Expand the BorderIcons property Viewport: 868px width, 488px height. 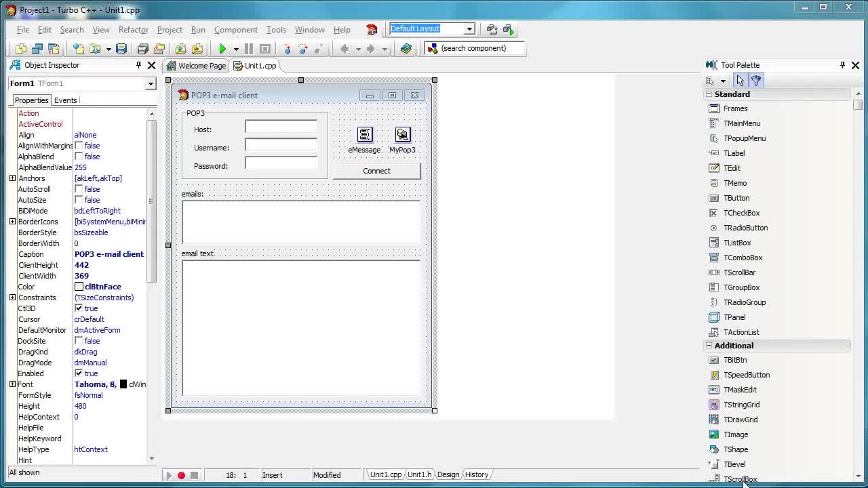point(12,222)
